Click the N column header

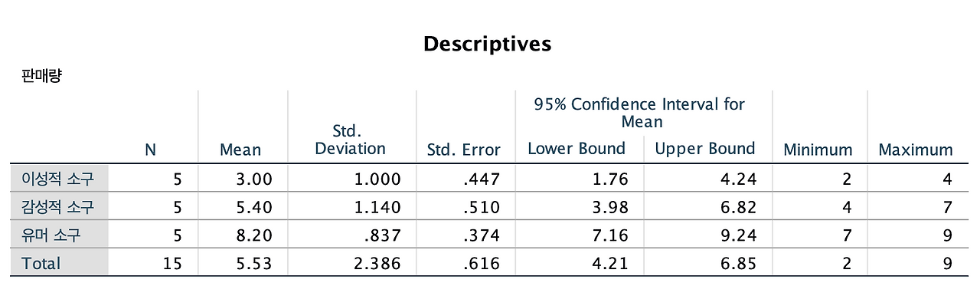point(150,150)
